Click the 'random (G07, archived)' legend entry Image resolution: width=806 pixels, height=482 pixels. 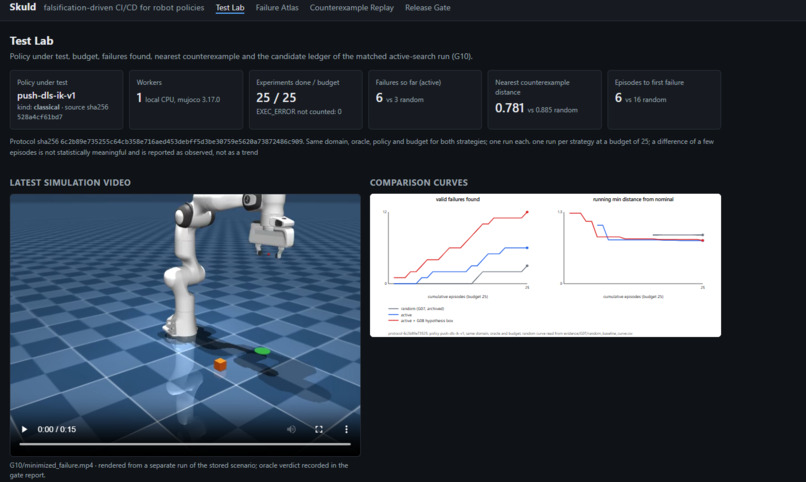(x=416, y=309)
